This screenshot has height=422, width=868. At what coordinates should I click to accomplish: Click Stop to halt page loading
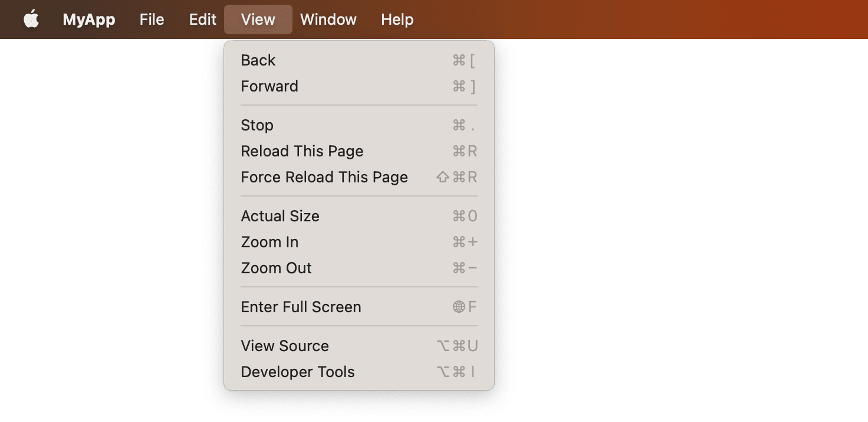click(257, 125)
